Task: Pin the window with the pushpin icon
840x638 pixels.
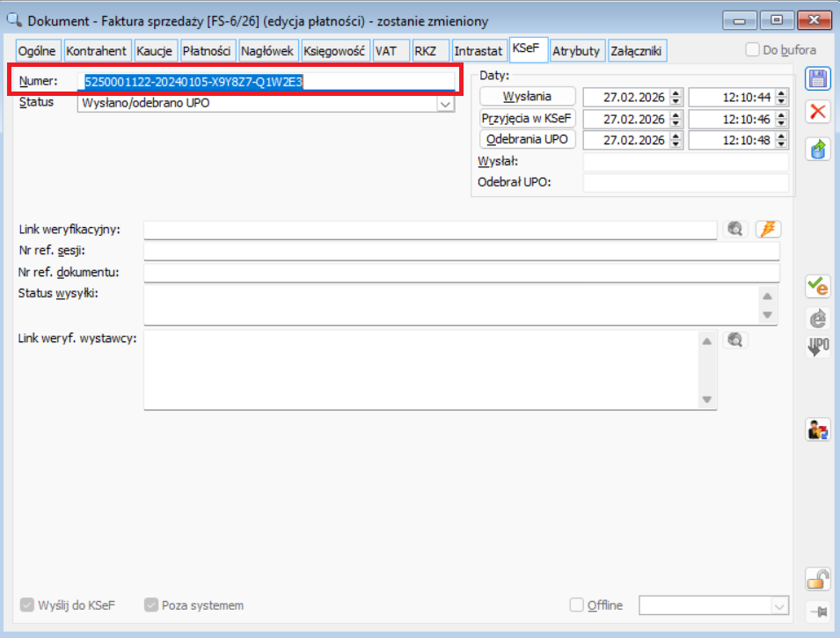Action: point(819,612)
